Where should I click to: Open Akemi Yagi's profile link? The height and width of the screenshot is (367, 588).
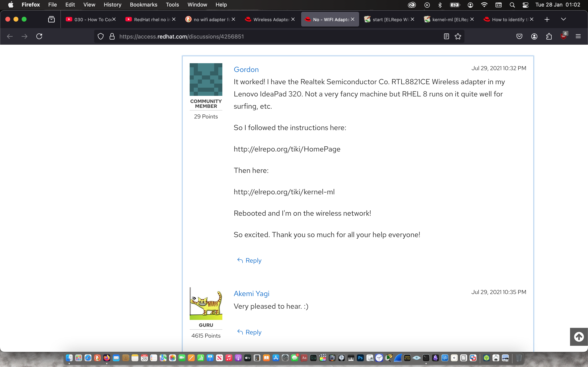pyautogui.click(x=252, y=293)
